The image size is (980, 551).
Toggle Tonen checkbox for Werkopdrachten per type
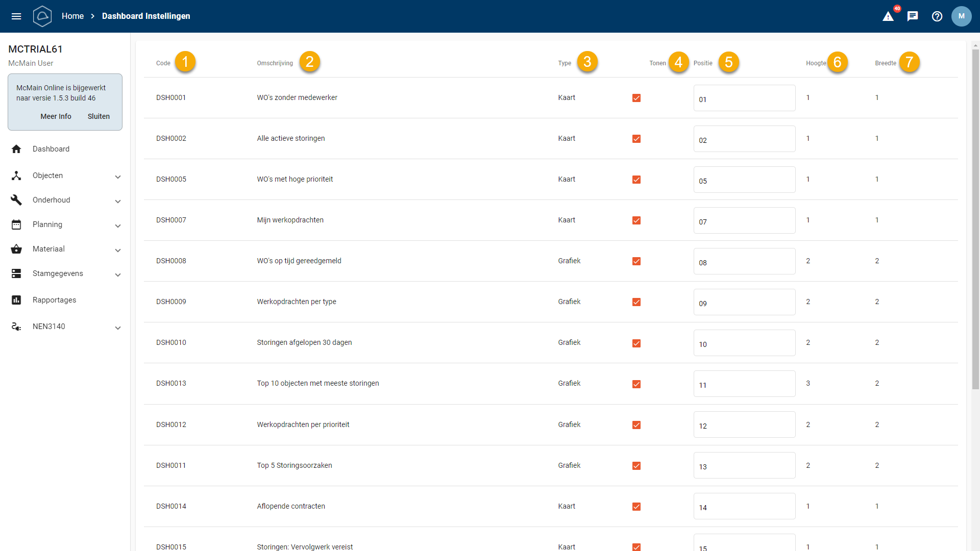(x=636, y=302)
